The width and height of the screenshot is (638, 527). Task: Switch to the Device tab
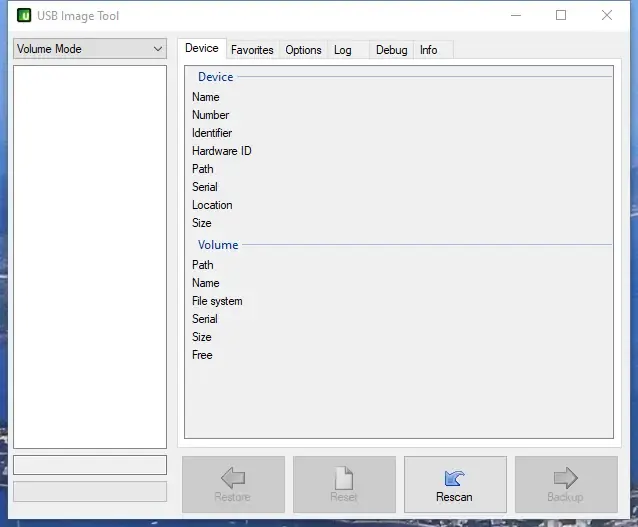tap(202, 48)
